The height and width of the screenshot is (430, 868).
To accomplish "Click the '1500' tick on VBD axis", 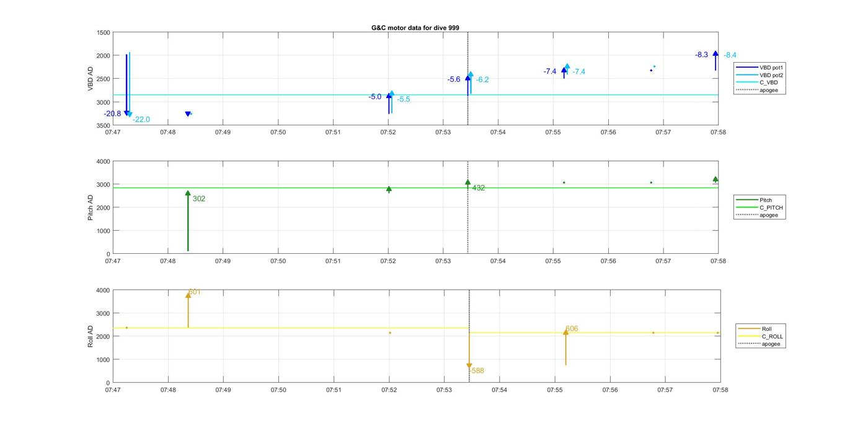I will [x=103, y=33].
